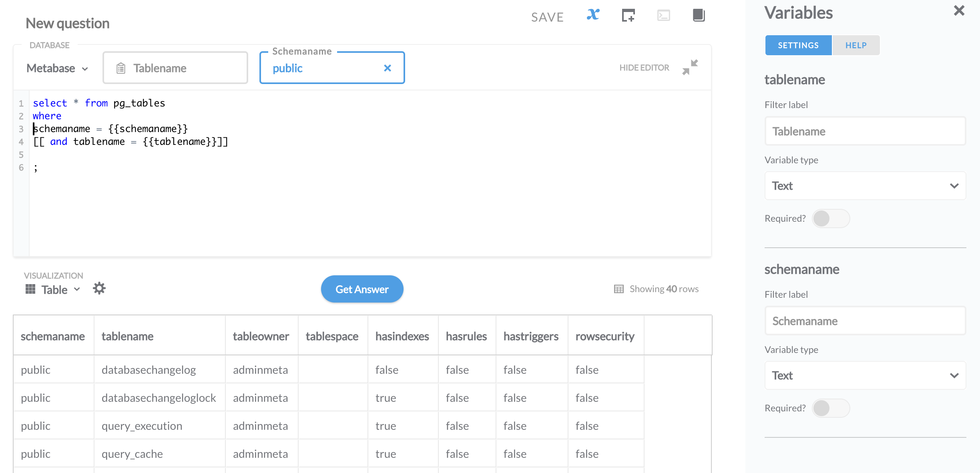Toggle Required switch for schemaname variable
980x473 pixels.
pos(831,408)
